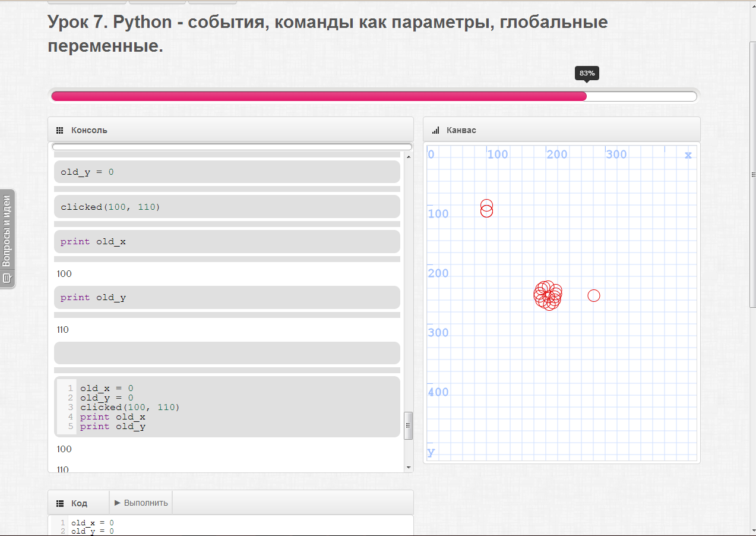Click the list icon in the Код tab

(60, 503)
